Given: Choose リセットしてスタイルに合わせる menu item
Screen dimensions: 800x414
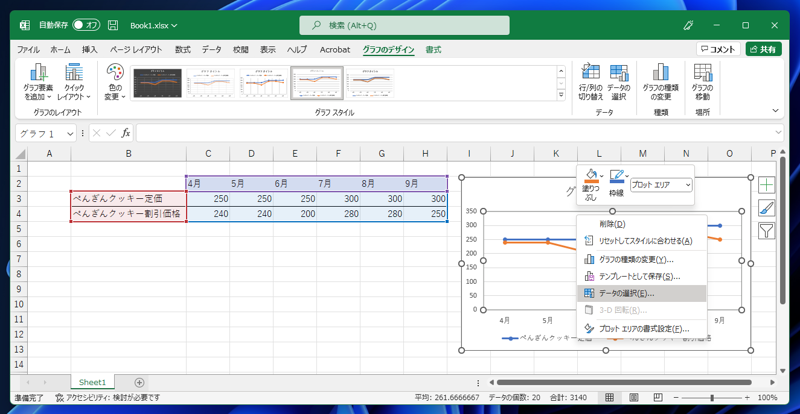Looking at the screenshot, I should coord(641,240).
